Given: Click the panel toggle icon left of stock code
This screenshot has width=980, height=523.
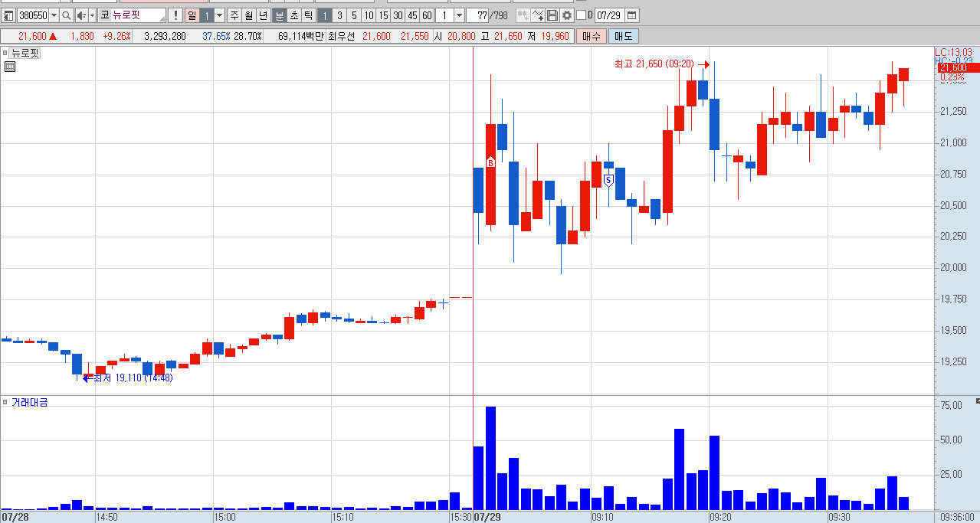Looking at the screenshot, I should [x=8, y=15].
